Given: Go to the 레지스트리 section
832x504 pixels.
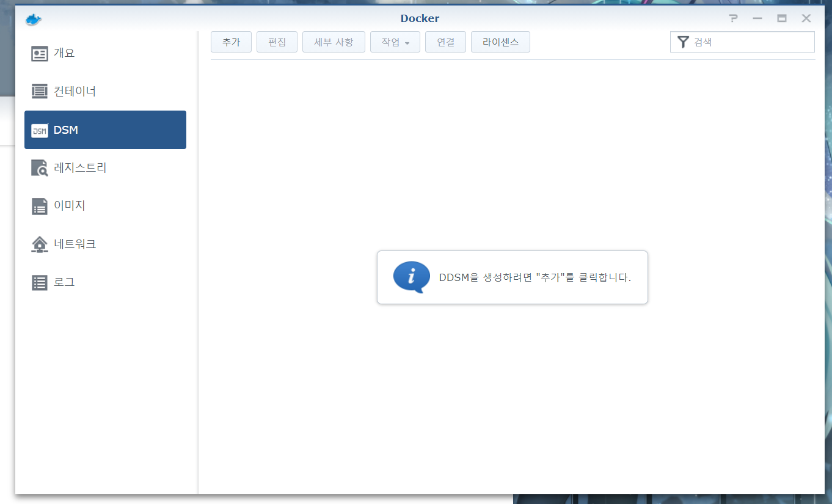Looking at the screenshot, I should point(105,167).
